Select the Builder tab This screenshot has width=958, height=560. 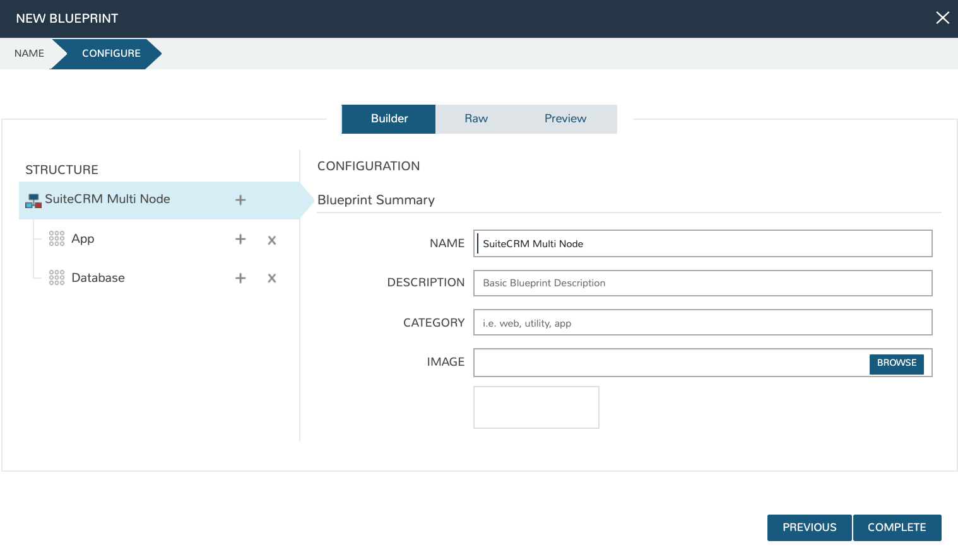[389, 119]
